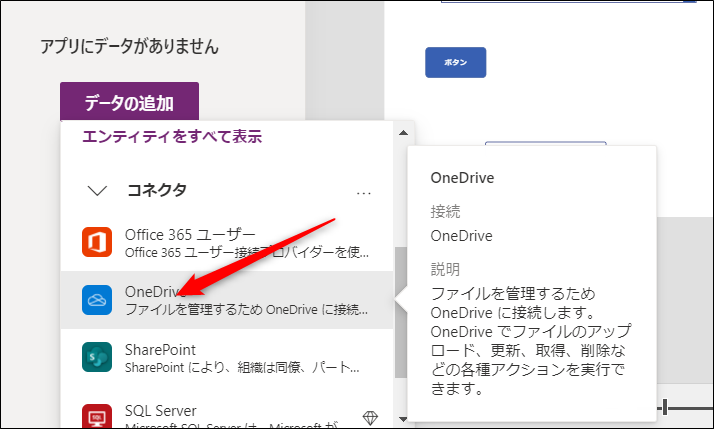Select the SQL Server red icon
714x429 pixels.
point(97,416)
